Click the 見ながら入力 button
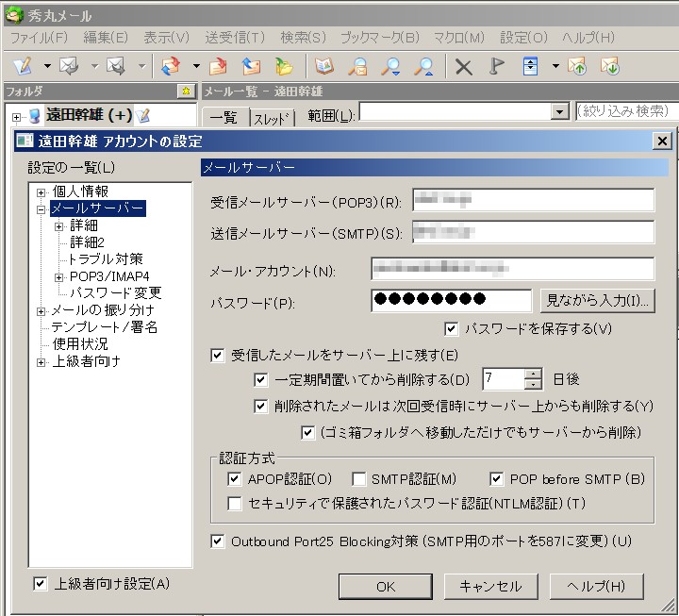 pos(598,300)
